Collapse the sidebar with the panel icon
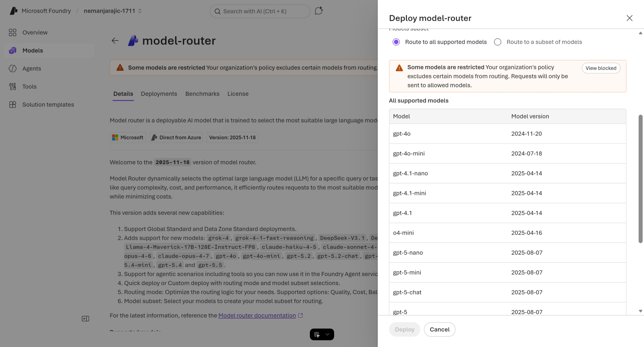The height and width of the screenshot is (347, 644). (x=86, y=319)
